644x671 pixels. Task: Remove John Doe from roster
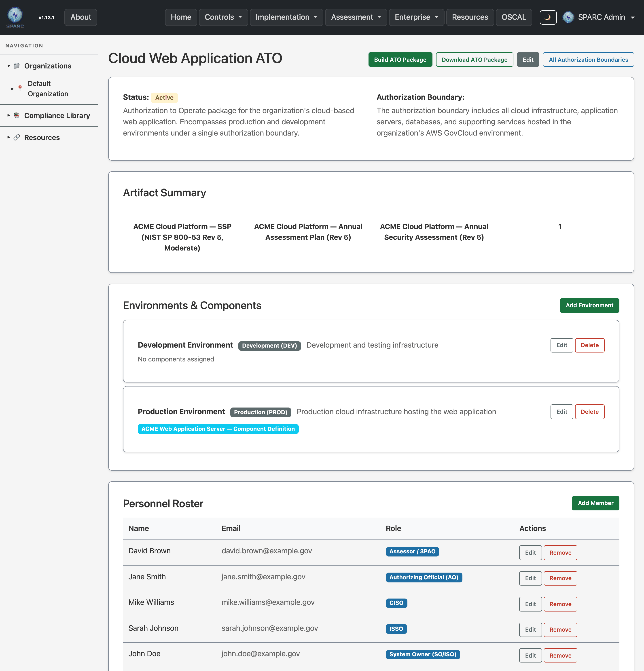pos(560,655)
